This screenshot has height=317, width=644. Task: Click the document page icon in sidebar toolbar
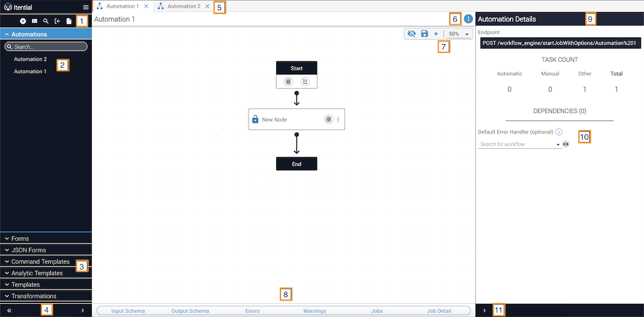point(69,21)
